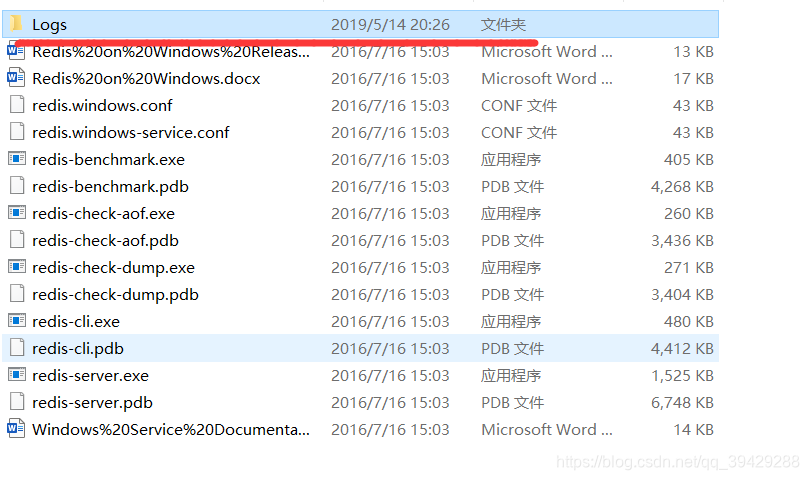Screen dimensions: 809x480
Task: Select file name redis.windows.conf
Action: point(102,105)
